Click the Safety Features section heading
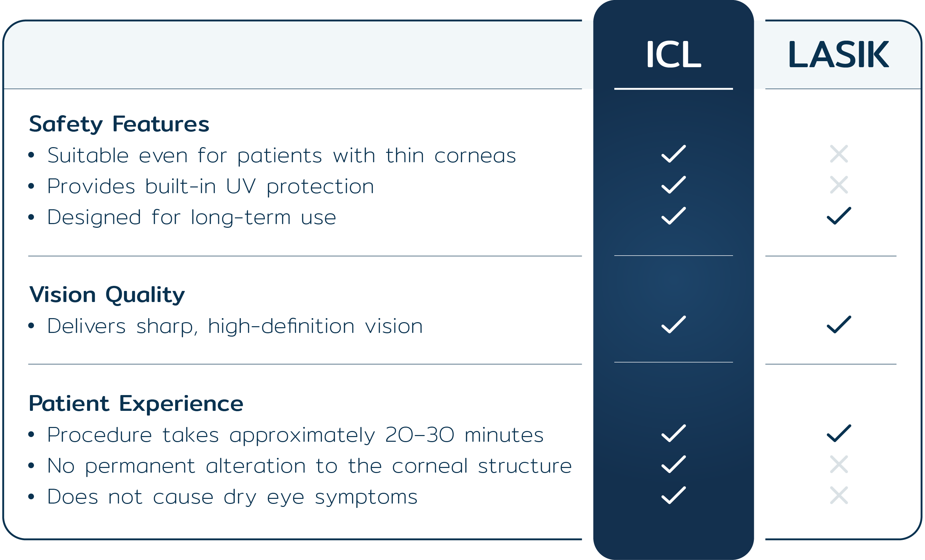The image size is (925, 560). 119,124
